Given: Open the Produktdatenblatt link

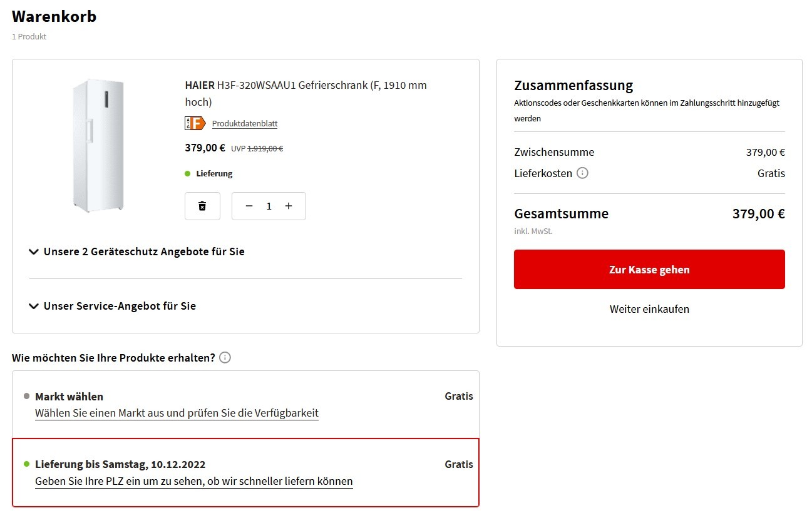Looking at the screenshot, I should coord(245,124).
